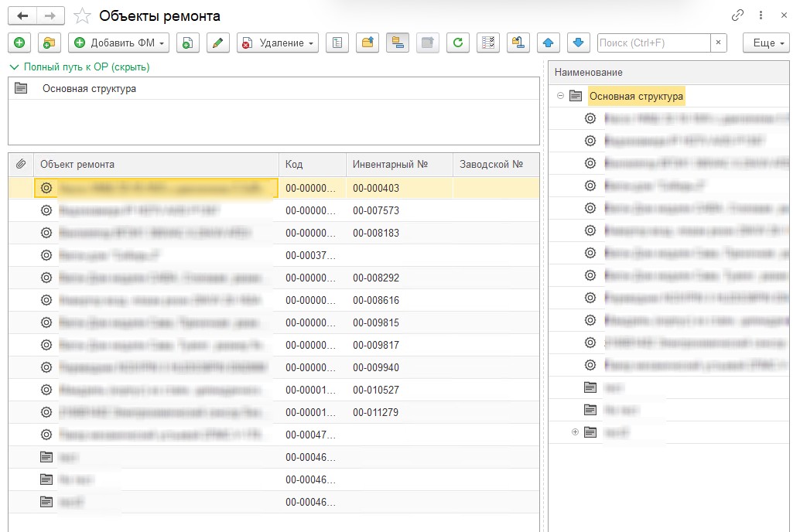Click the green plus create button
Image resolution: width=800 pixels, height=532 pixels.
[x=19, y=43]
